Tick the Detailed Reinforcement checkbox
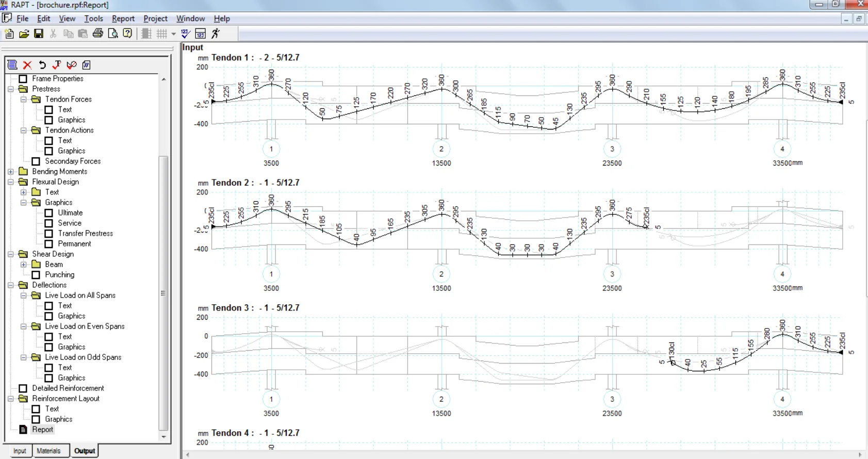This screenshot has width=868, height=459. (x=23, y=388)
